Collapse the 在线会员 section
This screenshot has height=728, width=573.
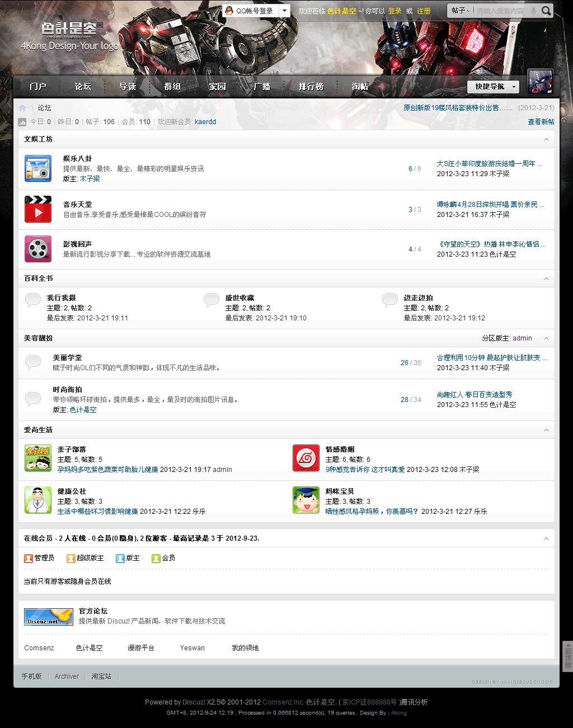[x=547, y=538]
